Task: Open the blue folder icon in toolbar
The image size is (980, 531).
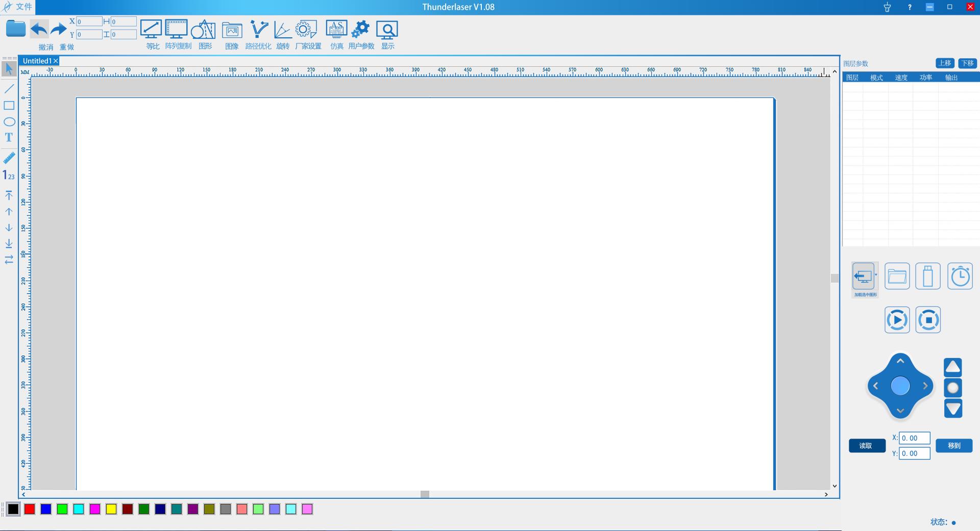Action: pos(16,29)
